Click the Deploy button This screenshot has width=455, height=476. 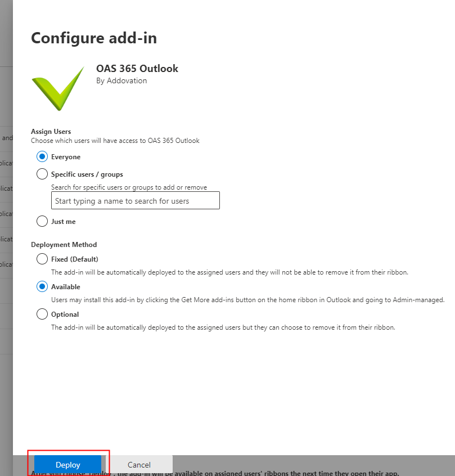(67, 464)
